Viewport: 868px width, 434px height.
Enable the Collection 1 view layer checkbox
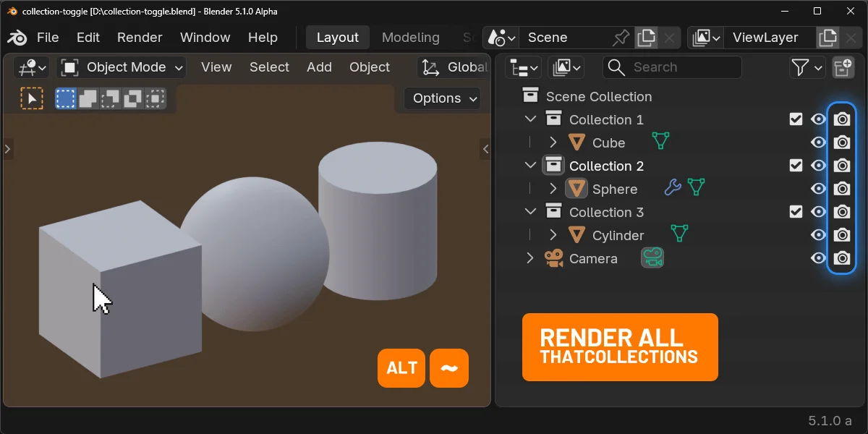796,119
